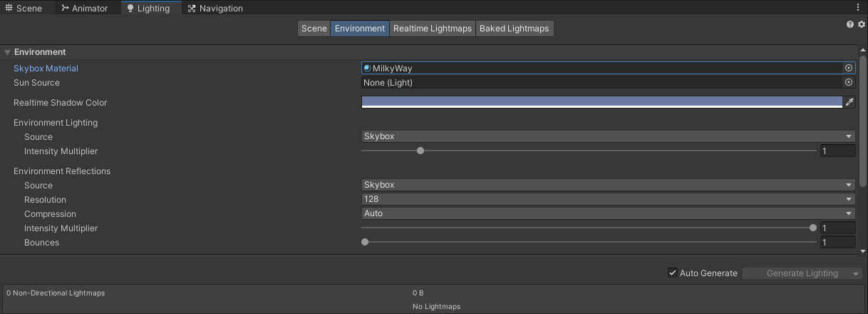This screenshot has height=314, width=868.
Task: Open the Compression Auto dropdown
Action: 609,213
